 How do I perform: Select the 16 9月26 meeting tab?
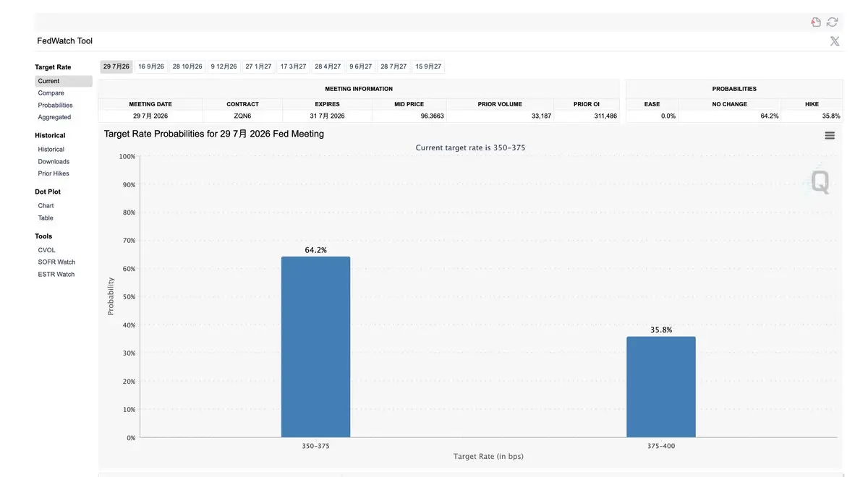151,66
